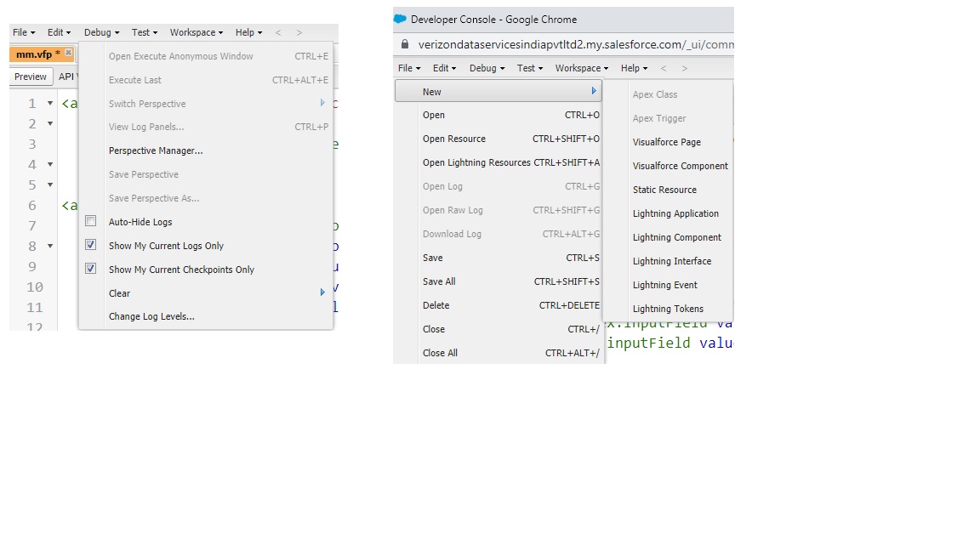
Task: Click the Preview button
Action: [x=30, y=77]
